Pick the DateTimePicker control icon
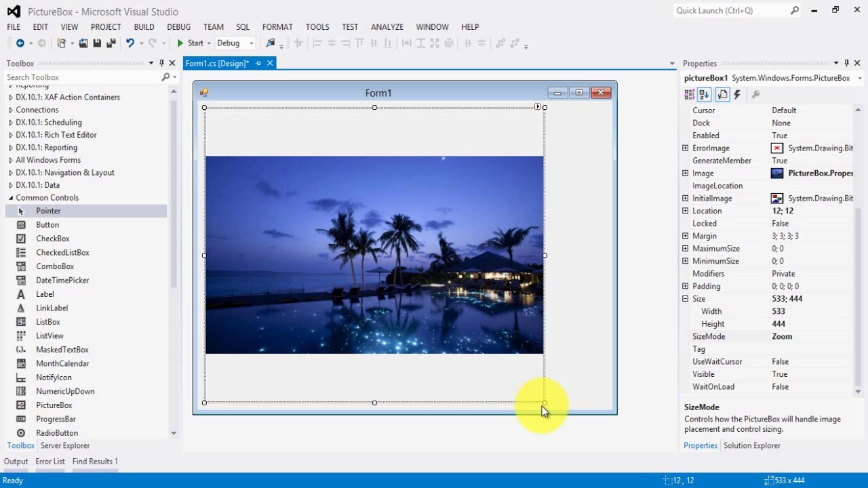The image size is (868, 488). (21, 281)
